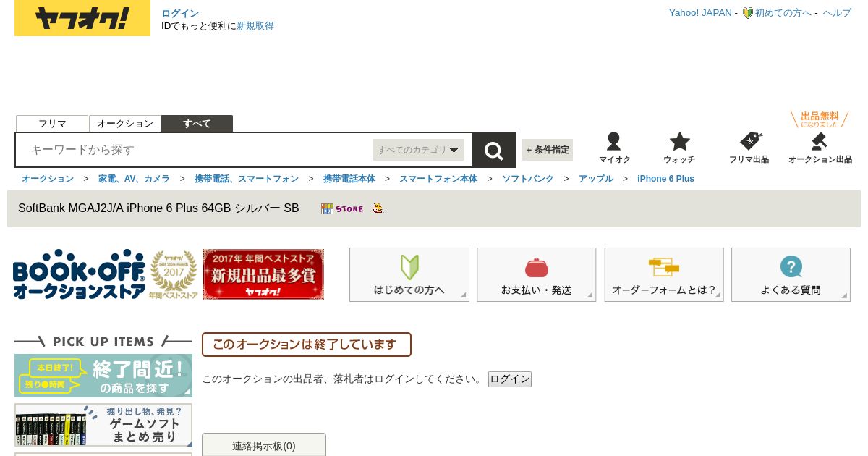Select the オークション search tab

(x=125, y=124)
